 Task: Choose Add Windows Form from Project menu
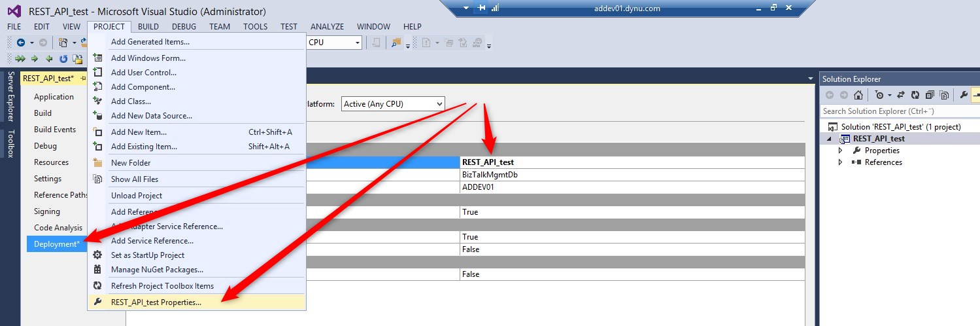tap(197, 58)
